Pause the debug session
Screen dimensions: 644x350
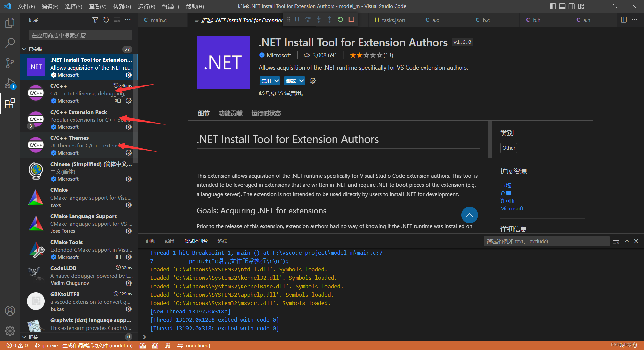click(x=297, y=20)
